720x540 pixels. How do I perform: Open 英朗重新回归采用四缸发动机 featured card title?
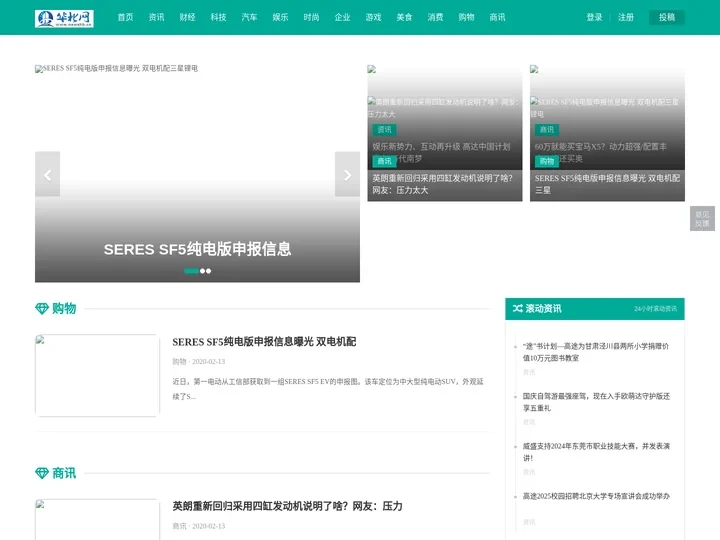(442, 184)
